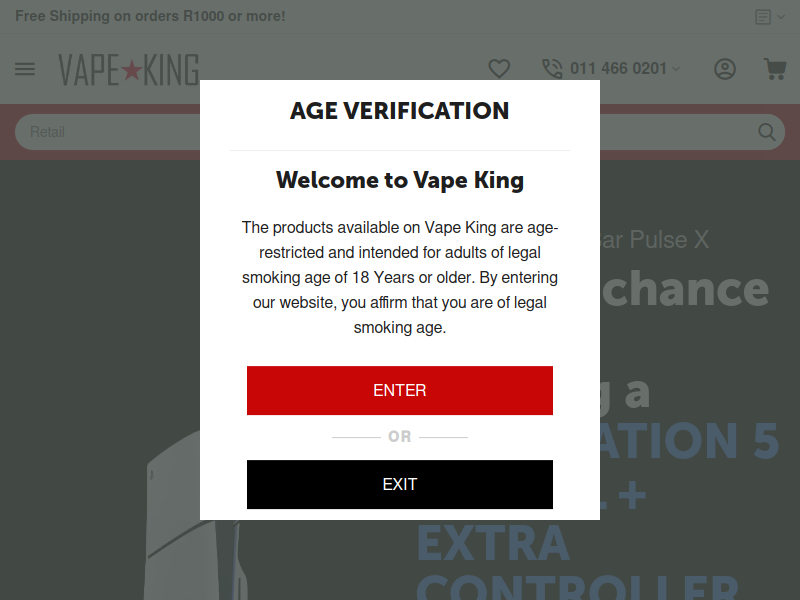The image size is (800, 600).
Task: View the shopping cart
Action: 774,69
